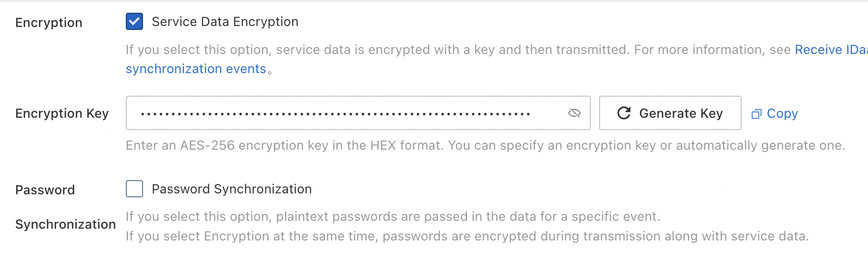Click the Copy link text
The image size is (868, 265).
pyautogui.click(x=782, y=113)
